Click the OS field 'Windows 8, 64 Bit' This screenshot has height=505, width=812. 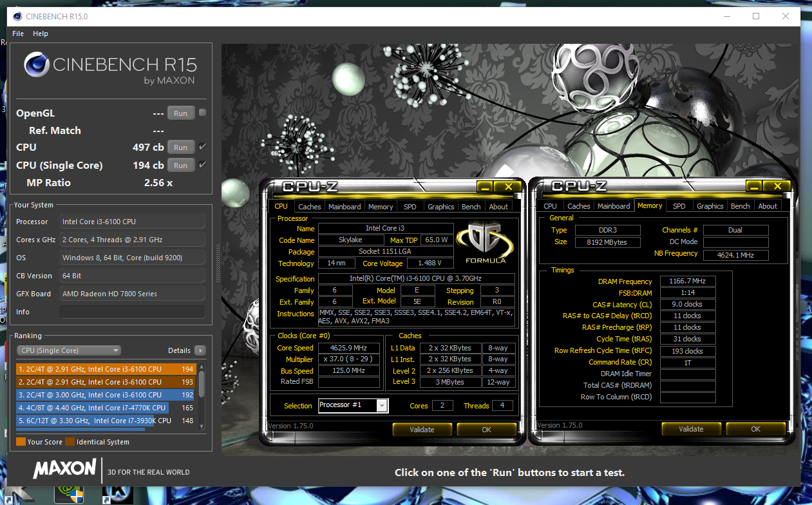(132, 258)
